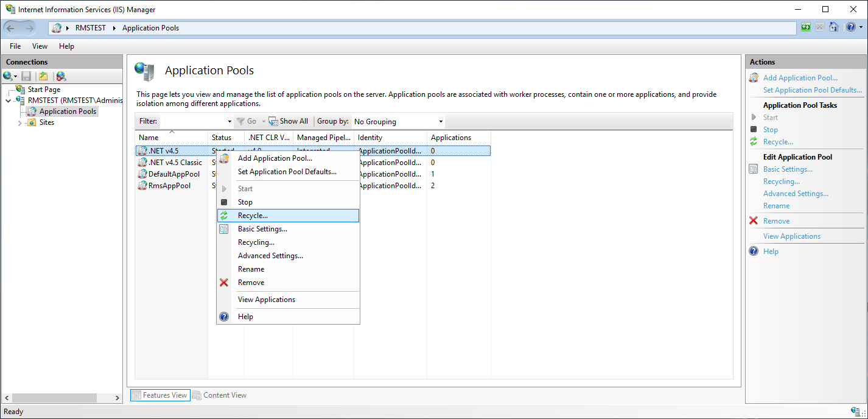Click Rename link in the Actions pane

pos(777,206)
